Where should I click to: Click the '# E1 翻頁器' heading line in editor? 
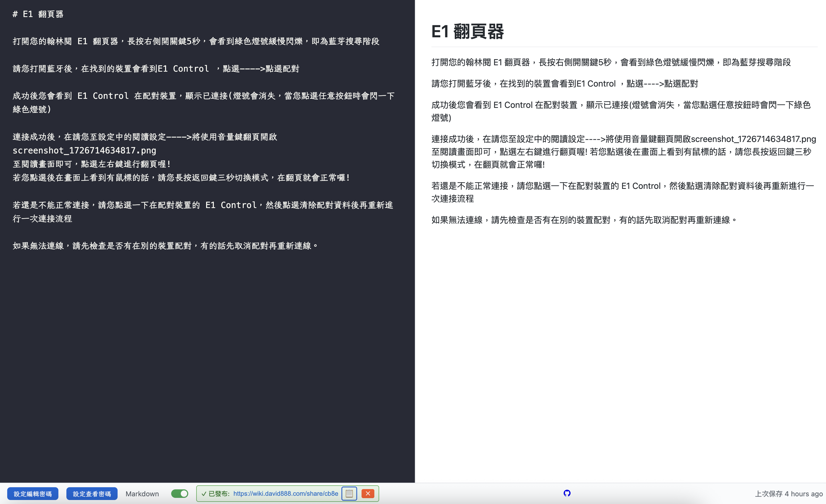[x=38, y=14]
